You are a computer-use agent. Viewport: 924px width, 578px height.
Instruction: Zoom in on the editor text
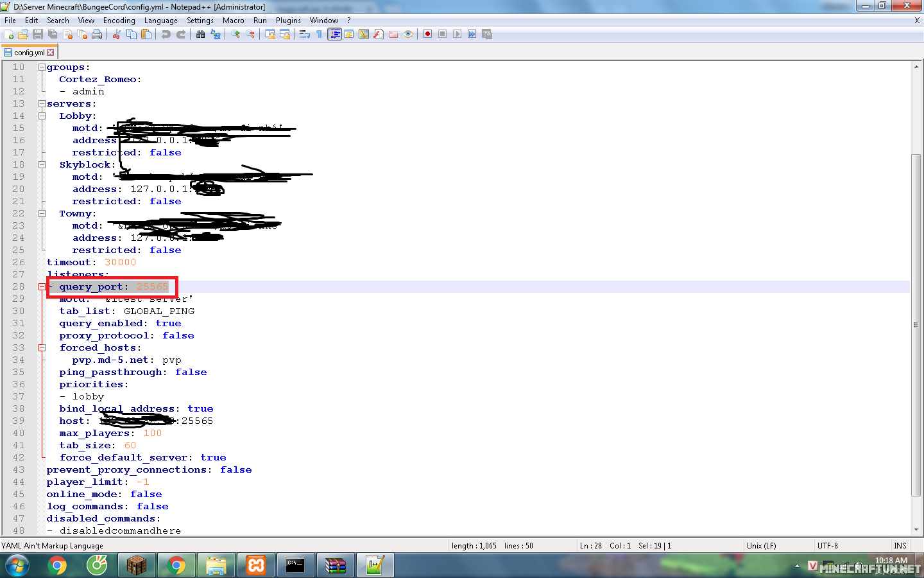pyautogui.click(x=235, y=34)
